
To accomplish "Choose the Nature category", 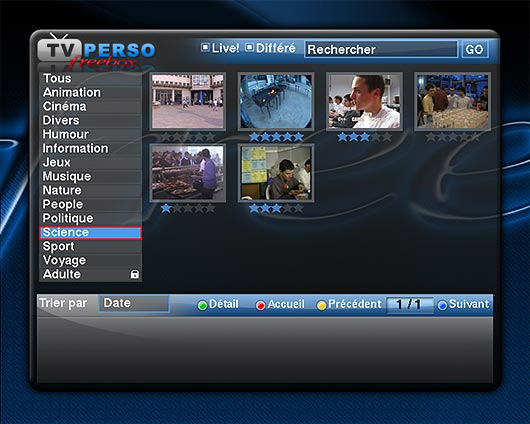I will 91,190.
